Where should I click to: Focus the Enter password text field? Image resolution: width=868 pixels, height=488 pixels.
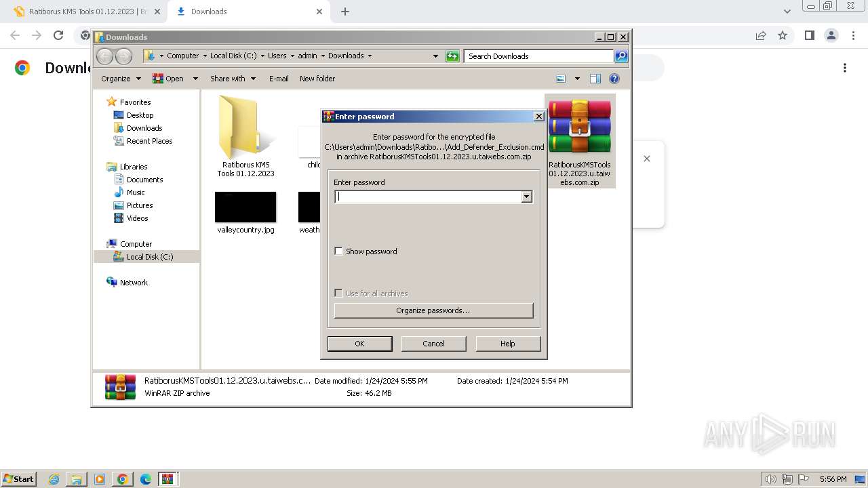pos(428,197)
